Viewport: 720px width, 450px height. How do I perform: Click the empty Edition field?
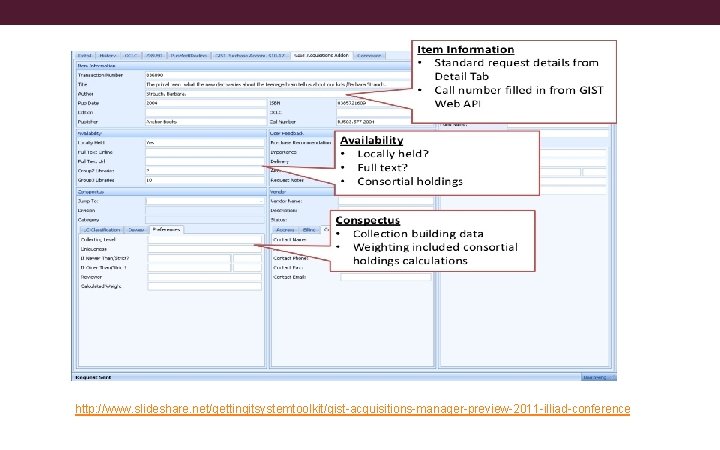(206, 112)
